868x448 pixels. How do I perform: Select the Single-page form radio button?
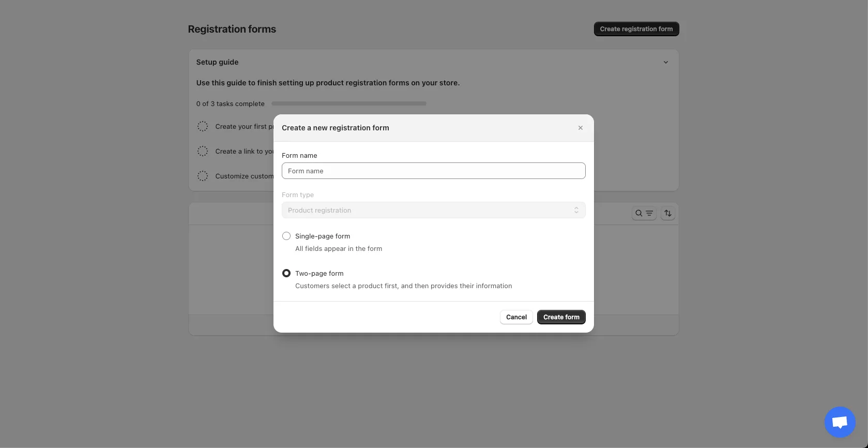[x=286, y=236]
